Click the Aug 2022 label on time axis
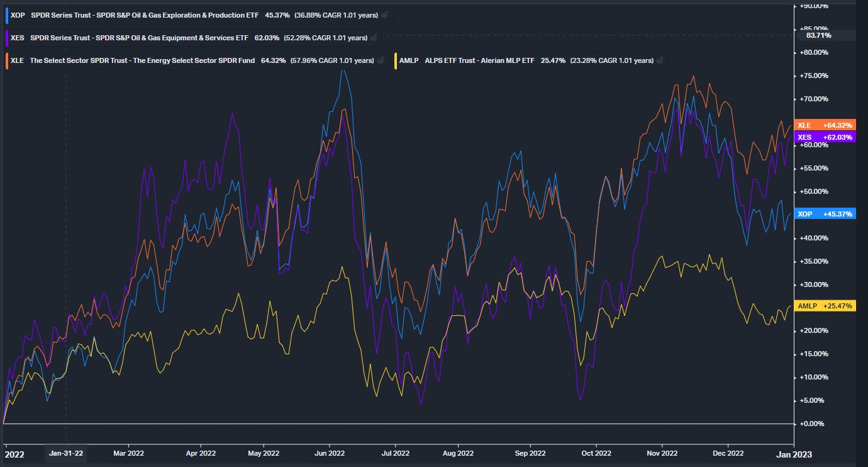The width and height of the screenshot is (868, 467). pyautogui.click(x=458, y=453)
